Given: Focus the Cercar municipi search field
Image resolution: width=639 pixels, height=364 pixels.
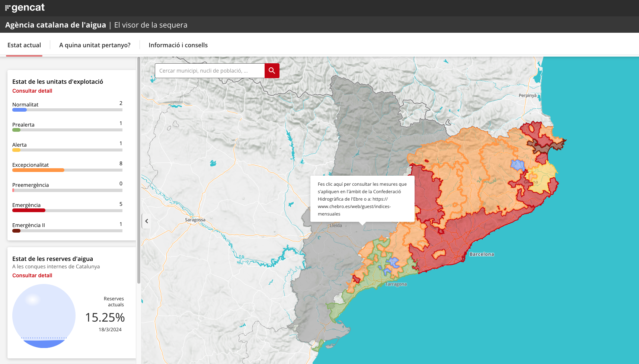Looking at the screenshot, I should coord(210,71).
